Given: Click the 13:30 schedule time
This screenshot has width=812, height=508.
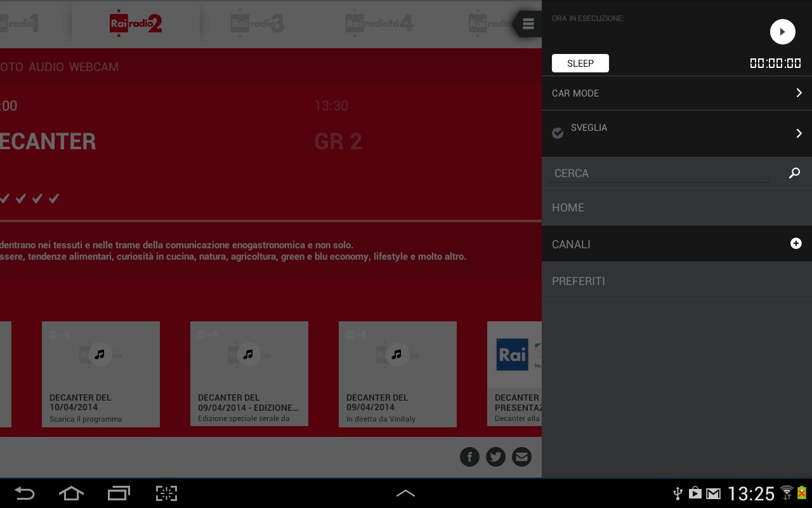Looking at the screenshot, I should point(331,105).
